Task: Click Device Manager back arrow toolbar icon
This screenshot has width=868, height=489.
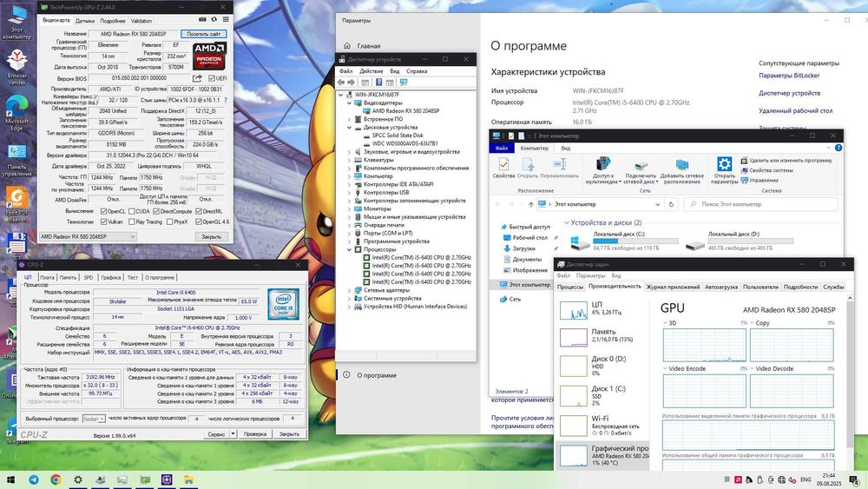Action: (341, 83)
